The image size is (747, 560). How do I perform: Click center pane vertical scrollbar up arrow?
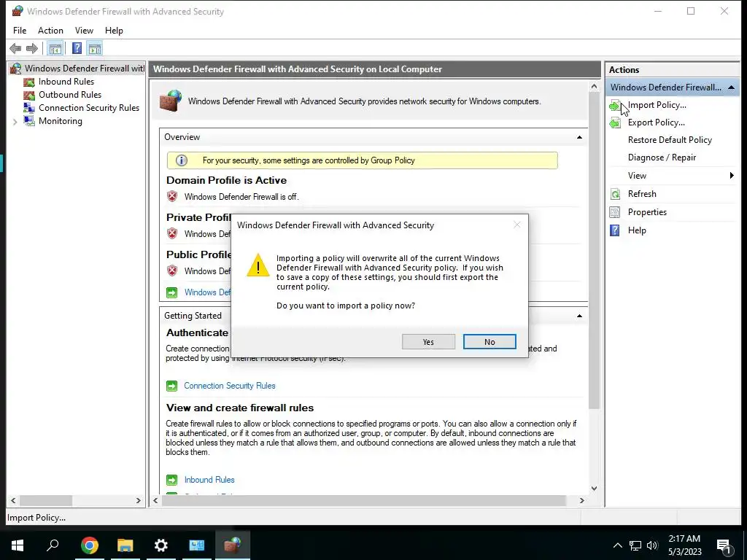point(594,87)
